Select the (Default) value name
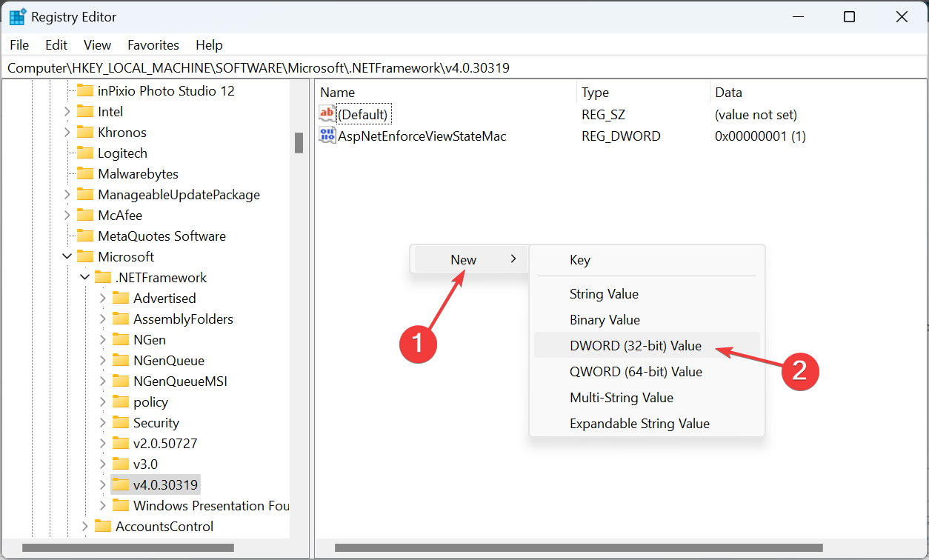The width and height of the screenshot is (929, 560). point(363,115)
